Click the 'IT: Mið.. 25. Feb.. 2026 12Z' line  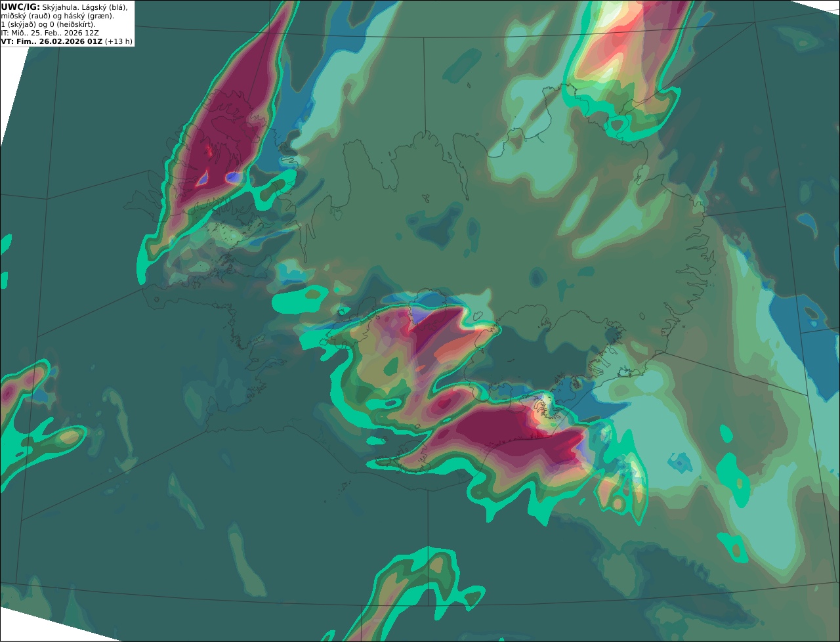tap(50, 33)
